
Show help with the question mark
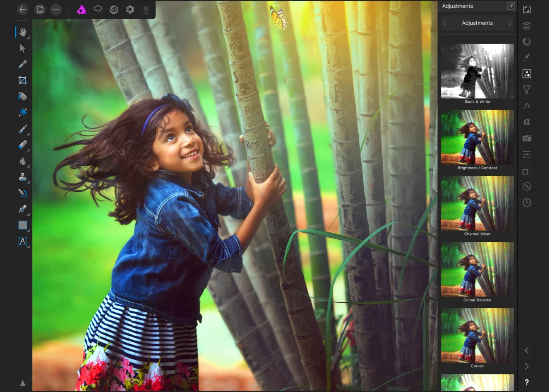point(527,382)
